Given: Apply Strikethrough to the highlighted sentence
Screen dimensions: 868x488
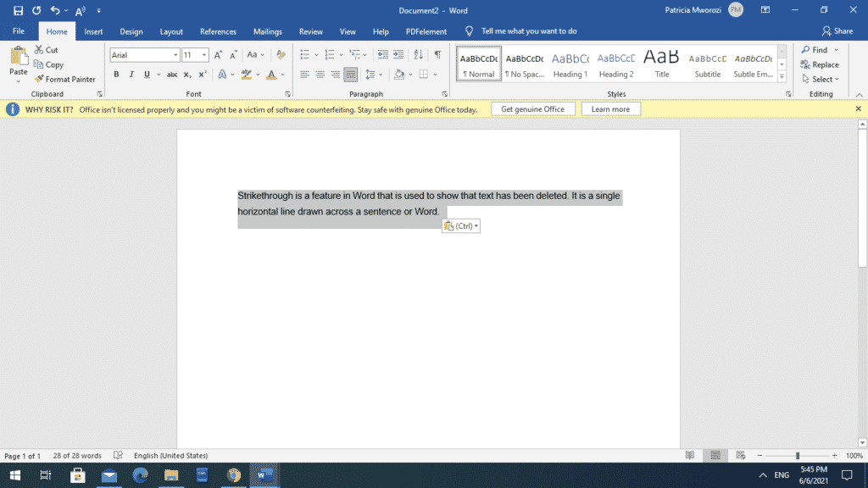Looking at the screenshot, I should (171, 75).
